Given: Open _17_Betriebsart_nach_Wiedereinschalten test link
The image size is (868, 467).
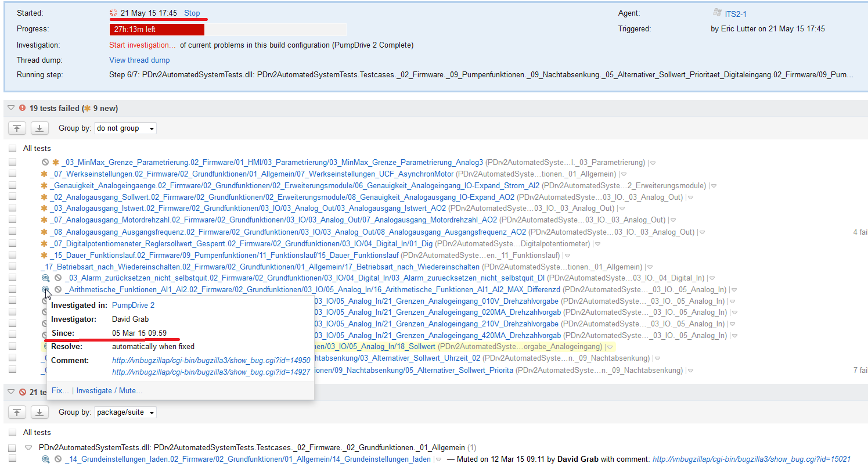Looking at the screenshot, I should coord(260,267).
